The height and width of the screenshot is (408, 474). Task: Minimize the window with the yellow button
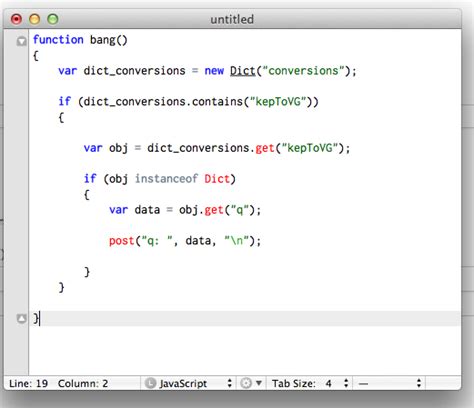(x=34, y=19)
